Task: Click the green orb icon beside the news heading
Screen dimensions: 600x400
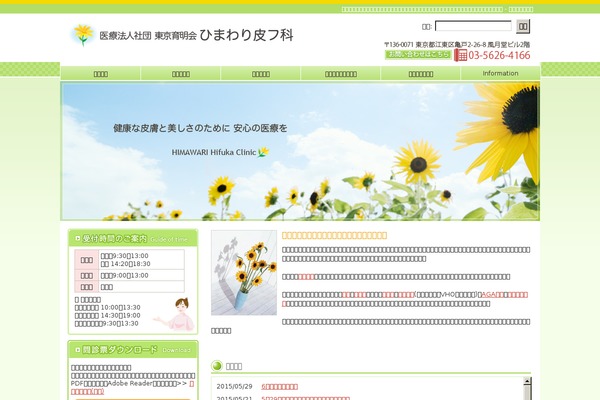Action: (x=217, y=366)
